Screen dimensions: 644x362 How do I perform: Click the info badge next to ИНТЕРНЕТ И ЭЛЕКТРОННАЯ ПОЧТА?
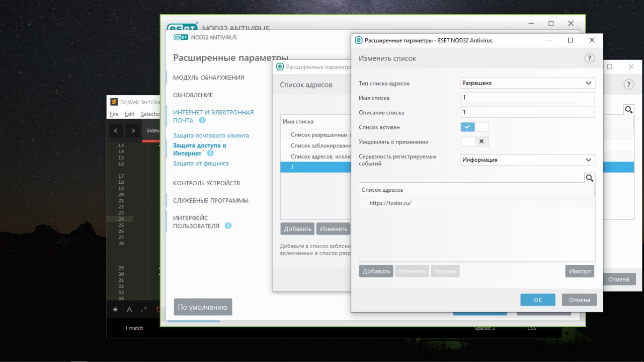click(x=202, y=120)
